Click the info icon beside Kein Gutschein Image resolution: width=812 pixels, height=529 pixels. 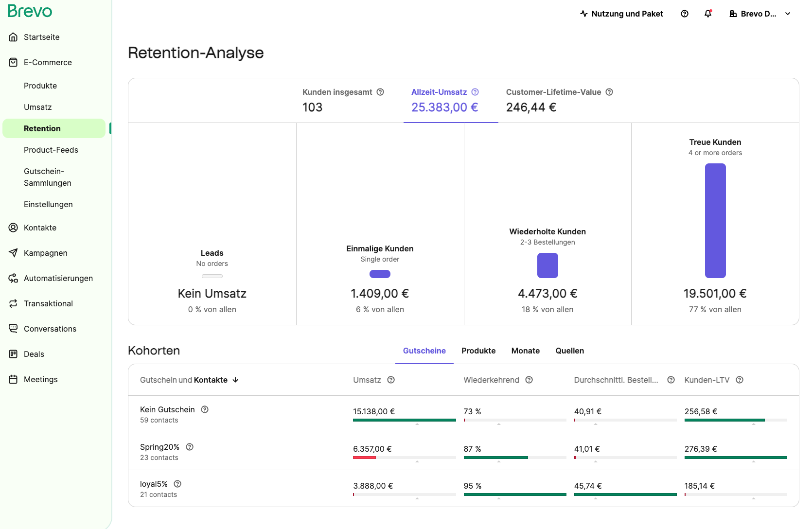pos(205,409)
